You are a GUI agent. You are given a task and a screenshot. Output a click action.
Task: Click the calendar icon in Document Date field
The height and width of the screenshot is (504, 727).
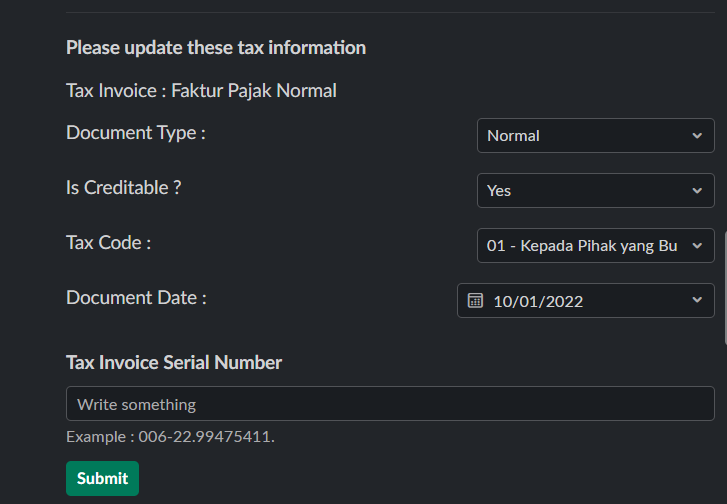click(x=476, y=301)
